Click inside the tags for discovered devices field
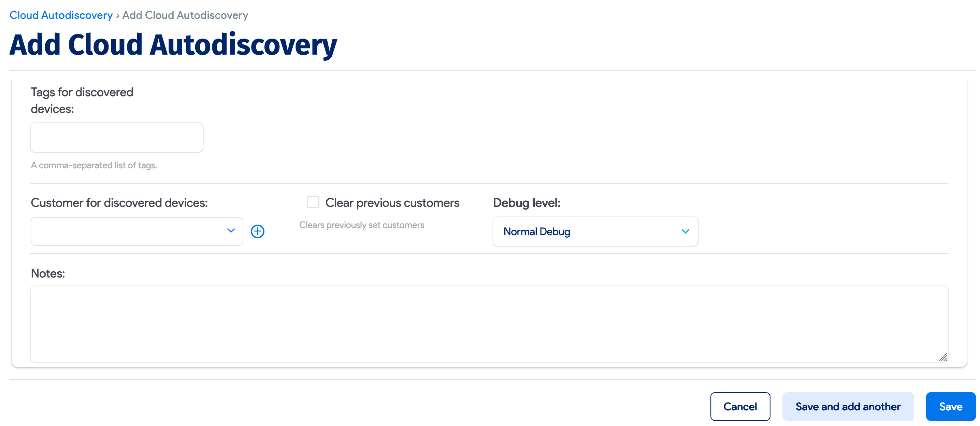 116,137
